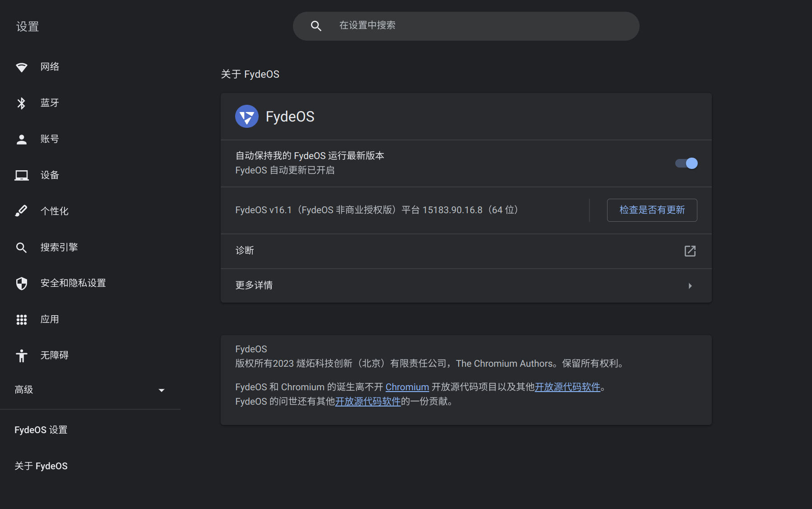This screenshot has width=812, height=509.
Task: Toggle FydeOS automatic updates switch
Action: [x=686, y=163]
